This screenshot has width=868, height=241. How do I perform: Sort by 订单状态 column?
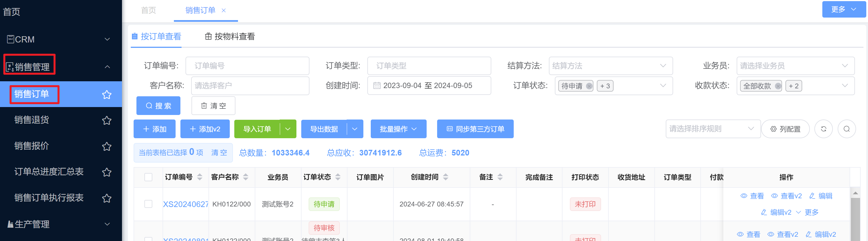click(x=338, y=177)
